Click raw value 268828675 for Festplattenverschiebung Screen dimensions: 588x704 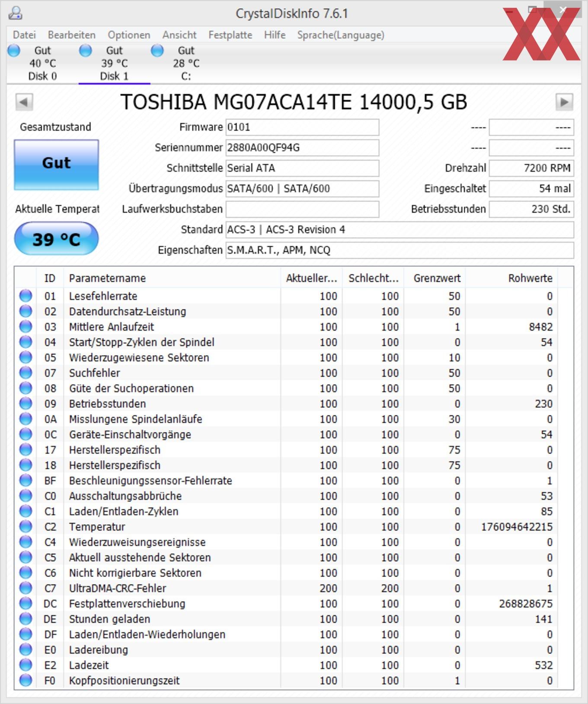click(x=526, y=604)
